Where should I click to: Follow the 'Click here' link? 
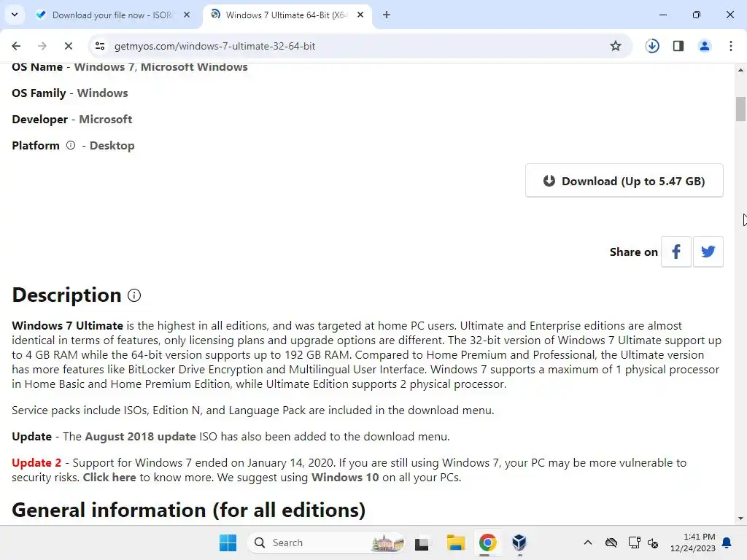[x=109, y=477]
